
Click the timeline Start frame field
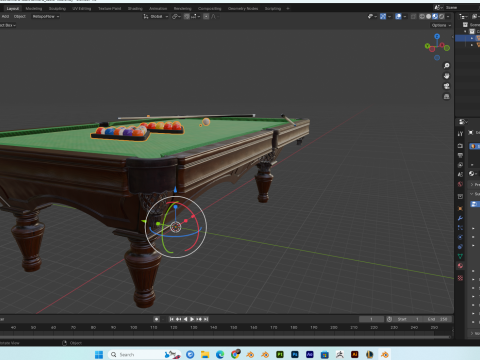(409, 319)
